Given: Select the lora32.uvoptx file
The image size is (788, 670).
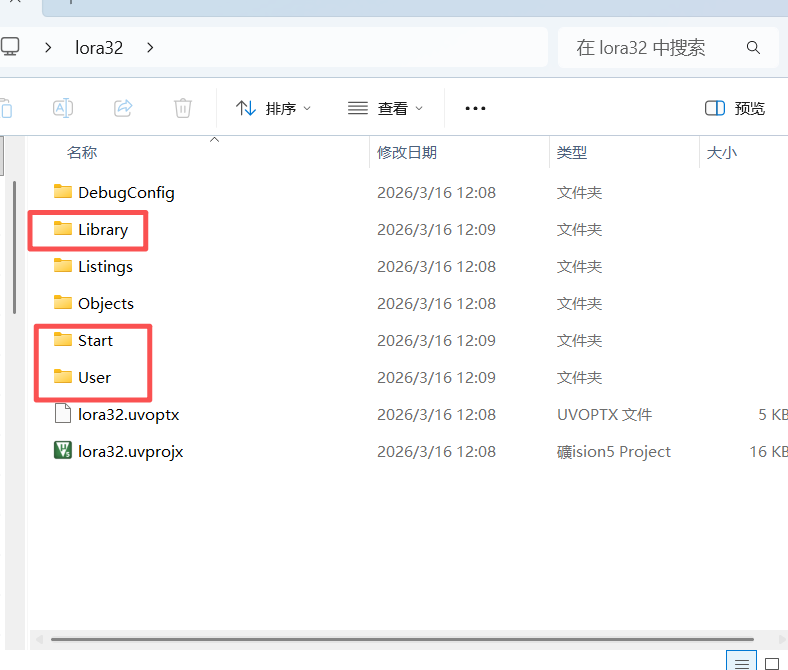Looking at the screenshot, I should point(129,415).
